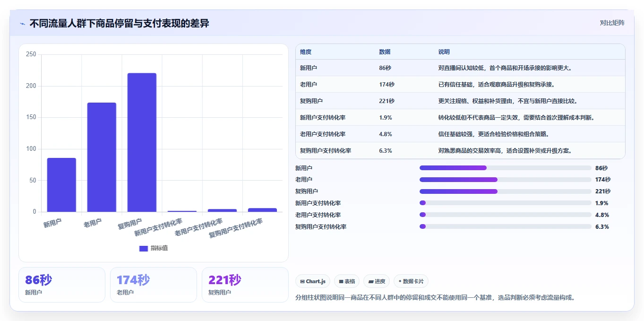Viewport: 644px width, 321px height.
Task: Click the 对比矩阵 label in the header
Action: click(612, 23)
